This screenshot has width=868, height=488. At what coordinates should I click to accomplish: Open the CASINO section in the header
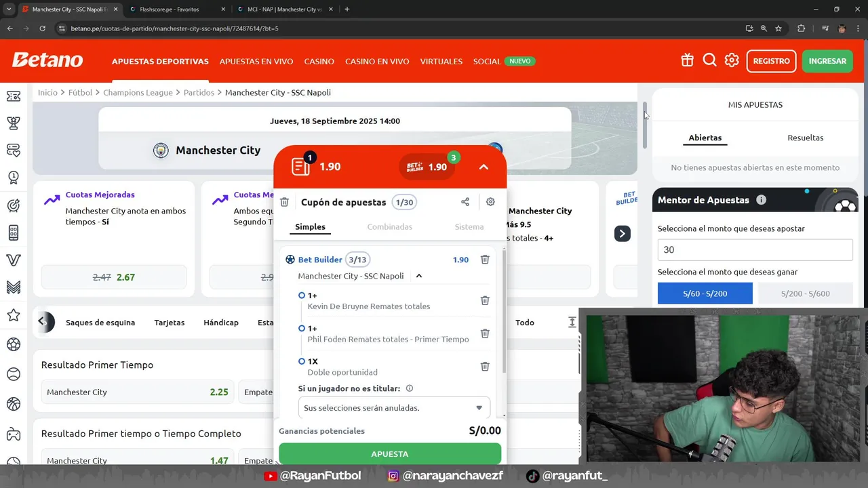click(x=319, y=61)
